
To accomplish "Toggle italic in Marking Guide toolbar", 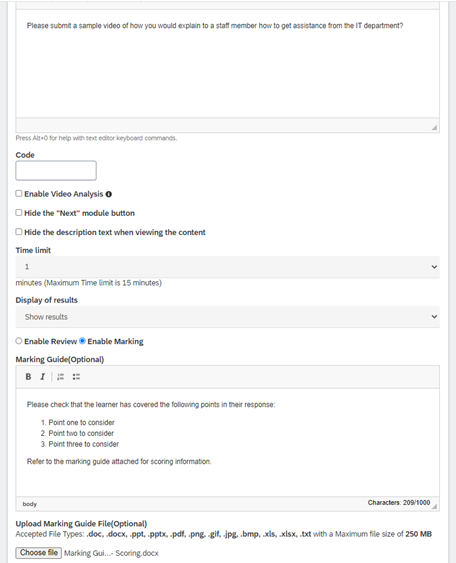I will [42, 377].
